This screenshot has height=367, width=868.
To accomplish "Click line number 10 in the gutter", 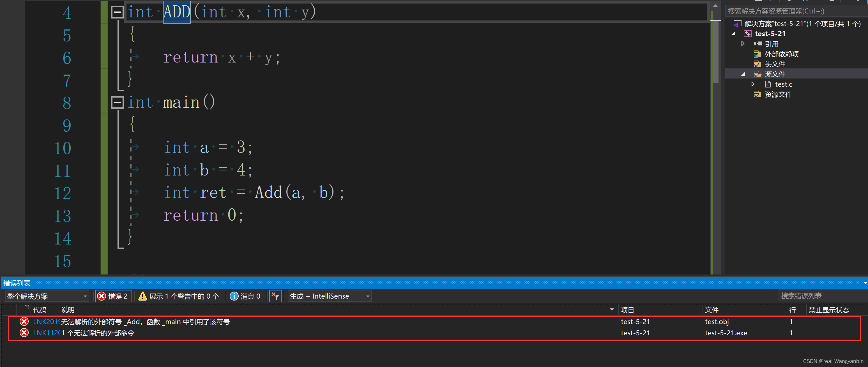I will [63, 148].
